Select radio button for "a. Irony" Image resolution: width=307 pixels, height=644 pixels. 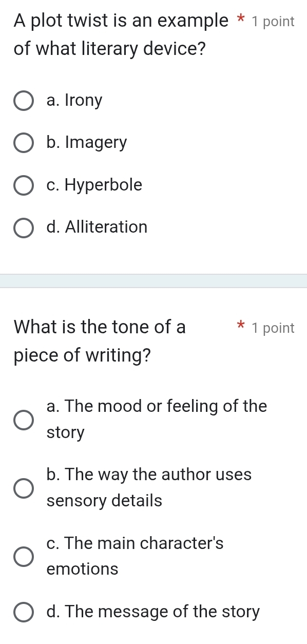pyautogui.click(x=24, y=101)
